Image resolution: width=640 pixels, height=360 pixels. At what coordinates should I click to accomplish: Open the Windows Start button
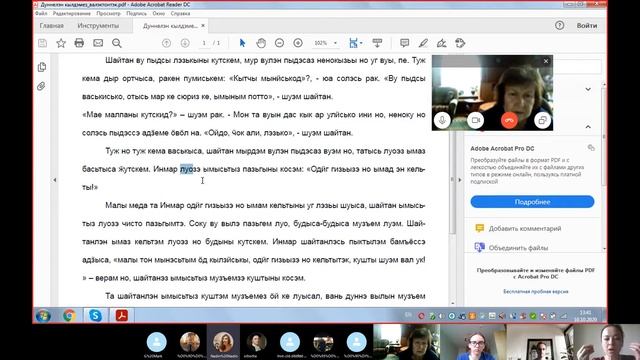click(43, 316)
